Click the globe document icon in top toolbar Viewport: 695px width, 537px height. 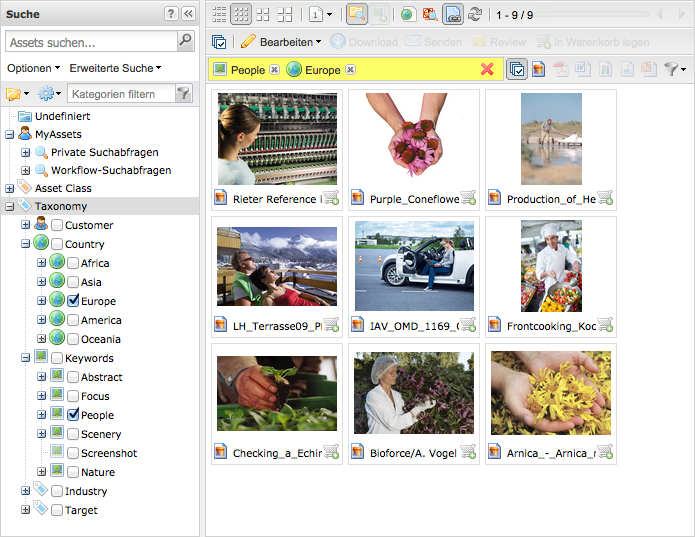coord(408,14)
